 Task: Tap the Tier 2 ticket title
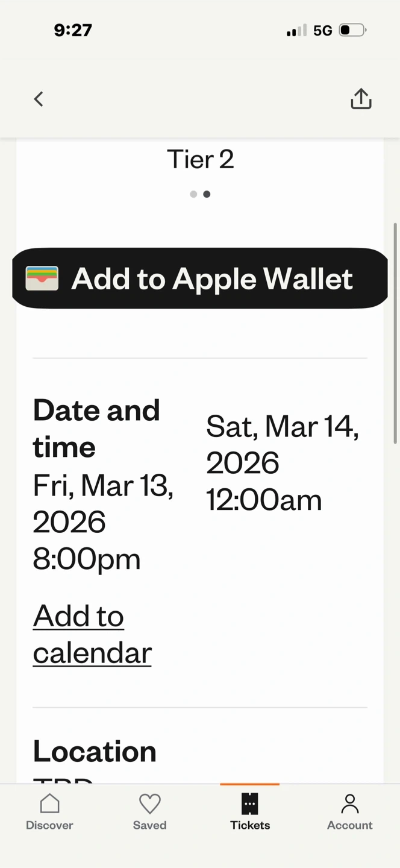tap(200, 160)
